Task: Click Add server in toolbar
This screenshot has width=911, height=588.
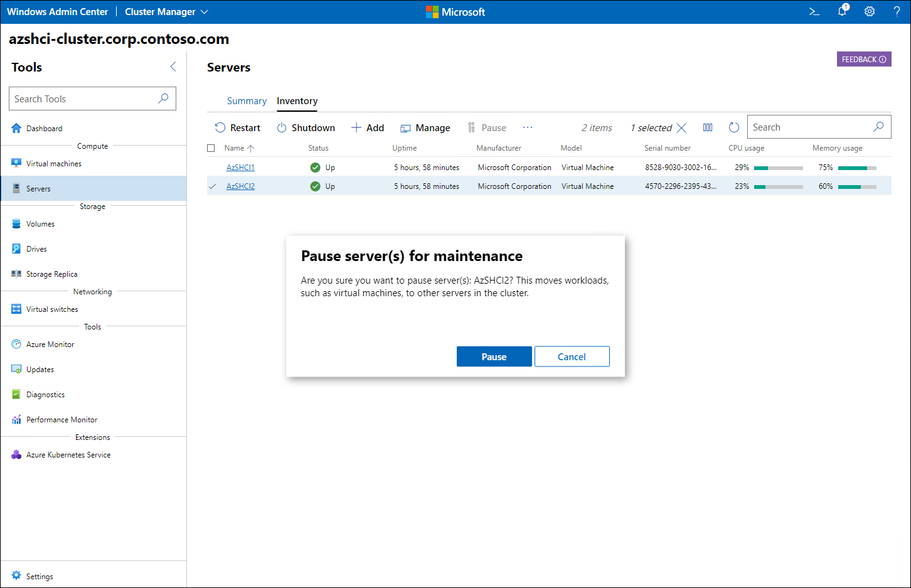Action: (x=368, y=127)
